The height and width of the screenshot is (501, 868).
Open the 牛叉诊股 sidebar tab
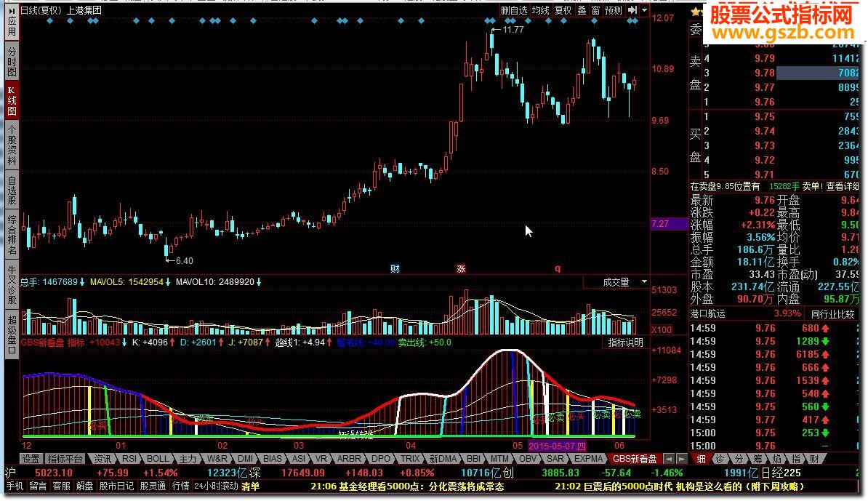(12, 285)
